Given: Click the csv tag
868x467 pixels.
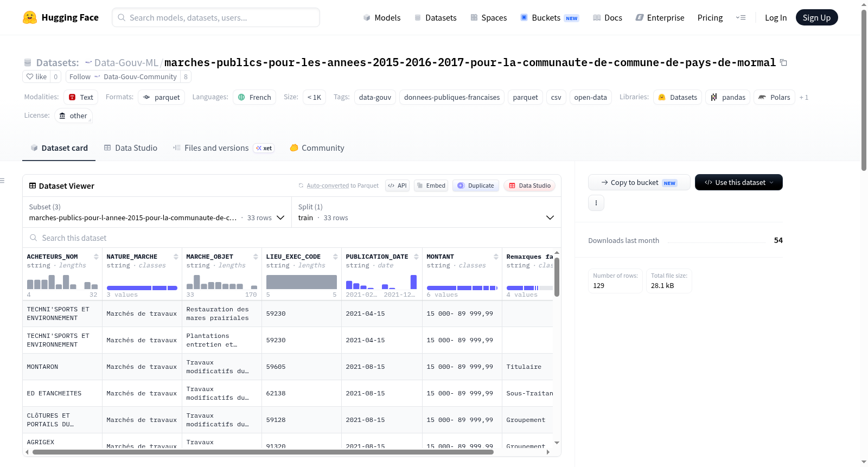Looking at the screenshot, I should (x=556, y=97).
